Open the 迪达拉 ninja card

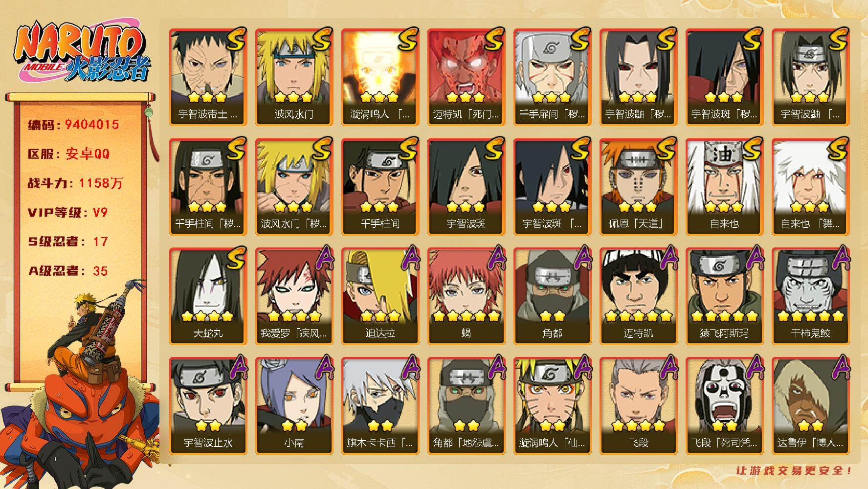380,296
